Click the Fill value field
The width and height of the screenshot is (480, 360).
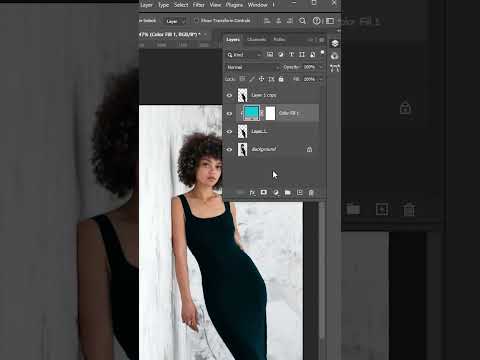[309, 79]
